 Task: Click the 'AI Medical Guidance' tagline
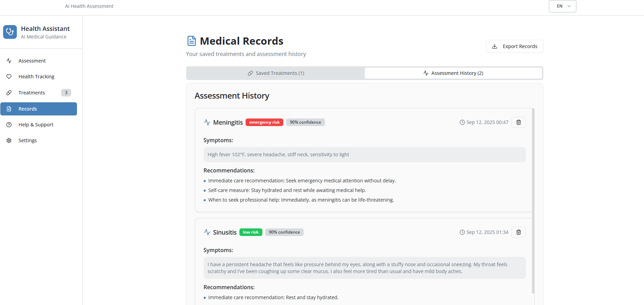44,37
